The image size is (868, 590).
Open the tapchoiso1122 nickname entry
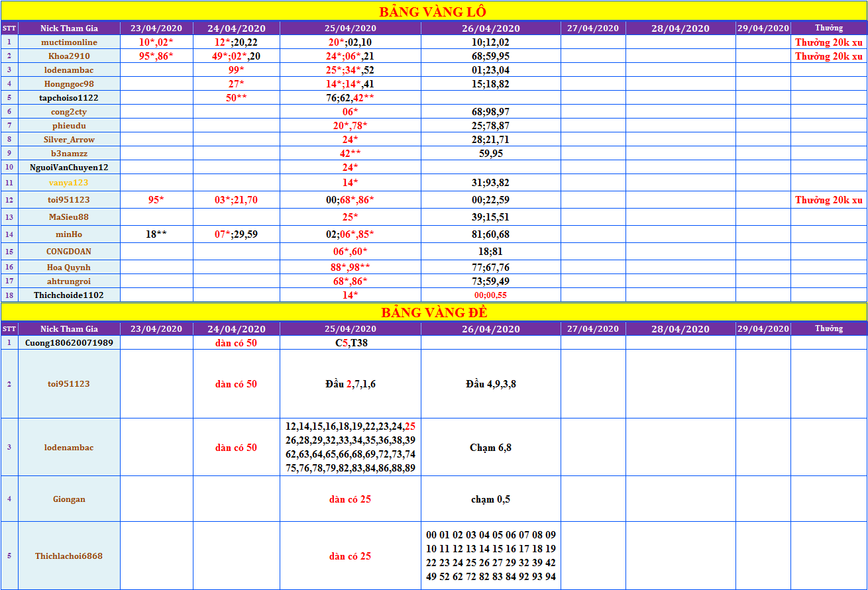69,98
